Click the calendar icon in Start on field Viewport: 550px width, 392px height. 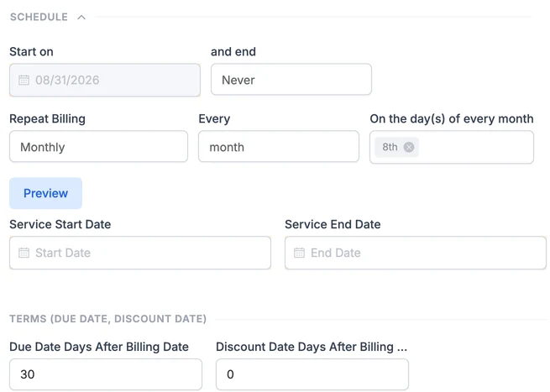tap(24, 80)
